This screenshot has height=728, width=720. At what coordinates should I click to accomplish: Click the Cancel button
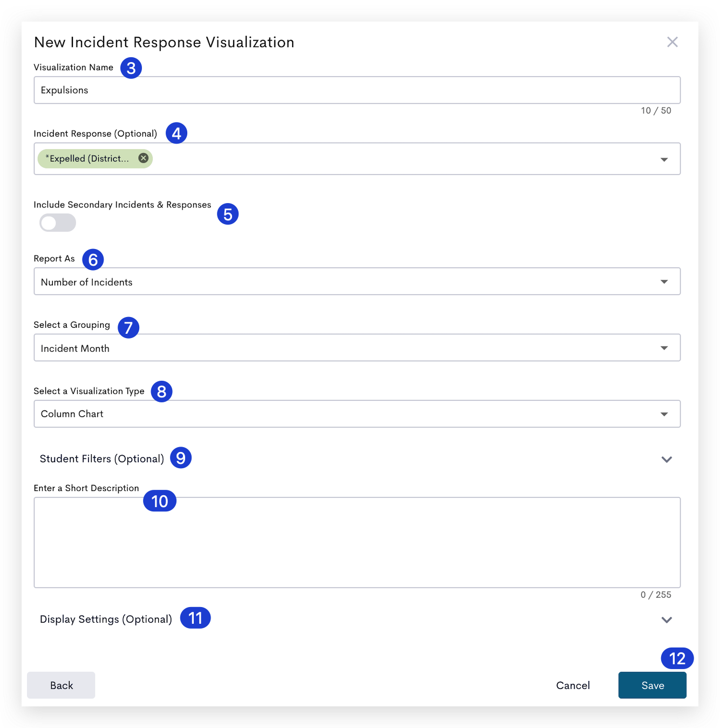pos(573,685)
